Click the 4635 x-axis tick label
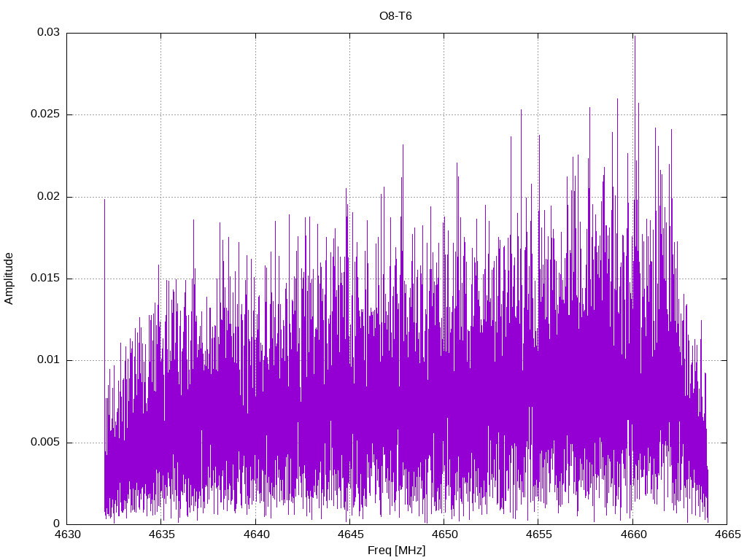The height and width of the screenshot is (560, 747). pyautogui.click(x=161, y=534)
